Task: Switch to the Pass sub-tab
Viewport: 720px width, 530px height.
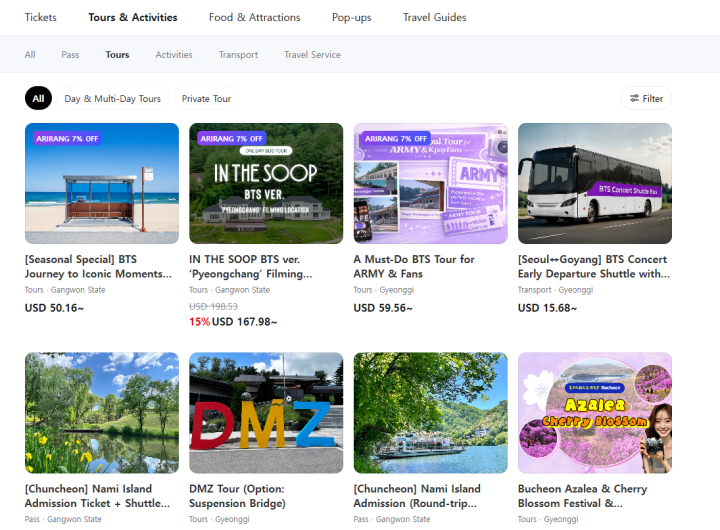Action: [x=70, y=55]
